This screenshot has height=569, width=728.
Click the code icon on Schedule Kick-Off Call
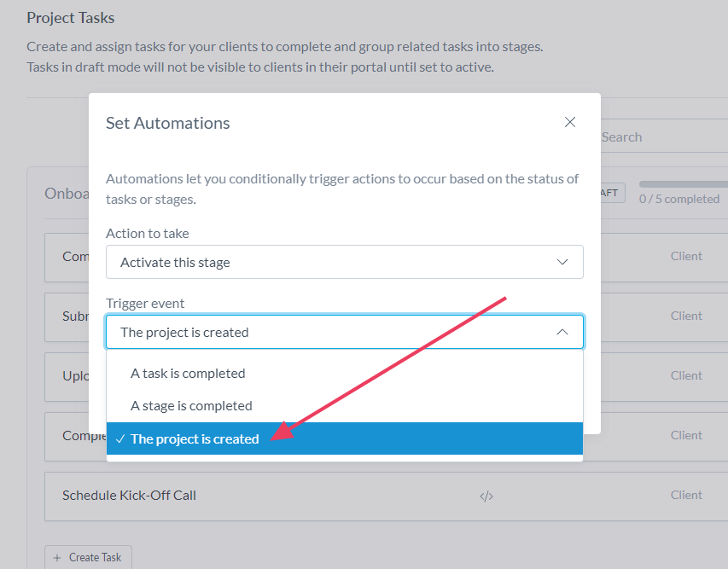(x=486, y=496)
